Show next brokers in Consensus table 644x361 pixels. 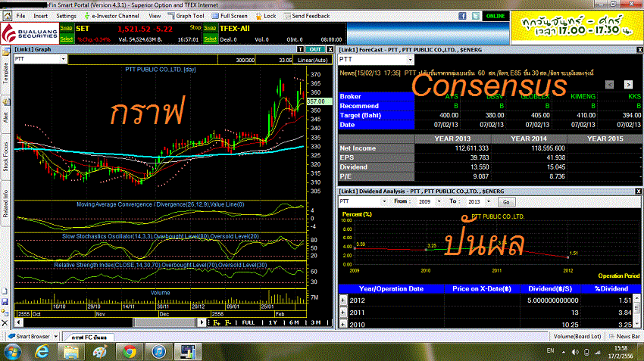tap(628, 85)
